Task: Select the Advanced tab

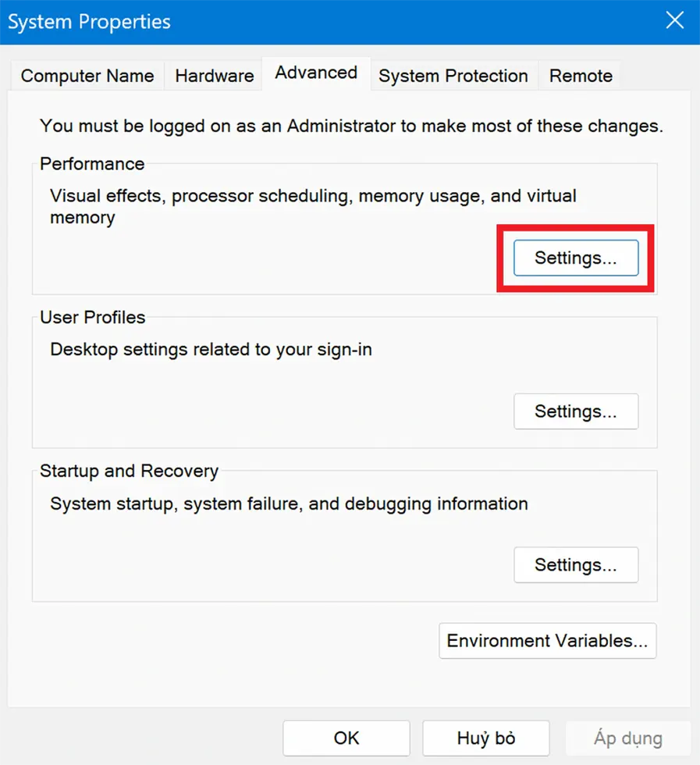Action: [x=315, y=73]
